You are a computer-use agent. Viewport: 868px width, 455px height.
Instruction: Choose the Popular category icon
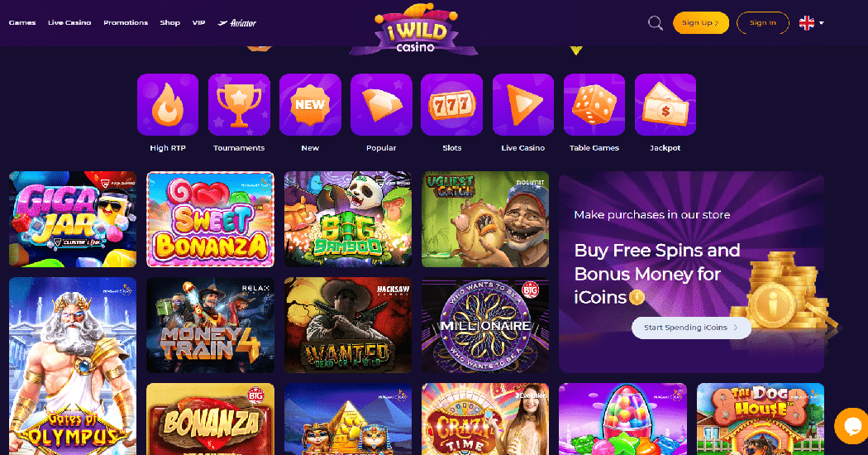(x=381, y=105)
